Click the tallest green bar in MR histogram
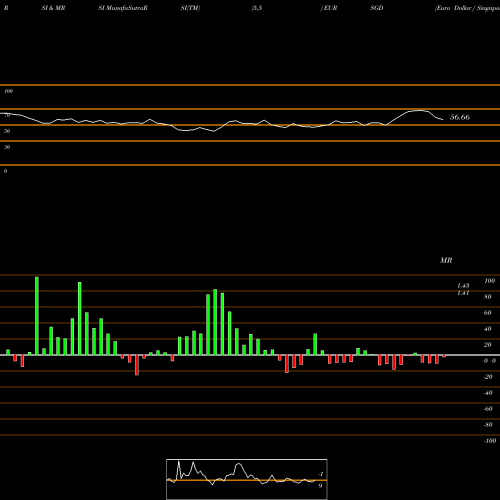Viewport: 500px width, 500px height. tap(37, 316)
